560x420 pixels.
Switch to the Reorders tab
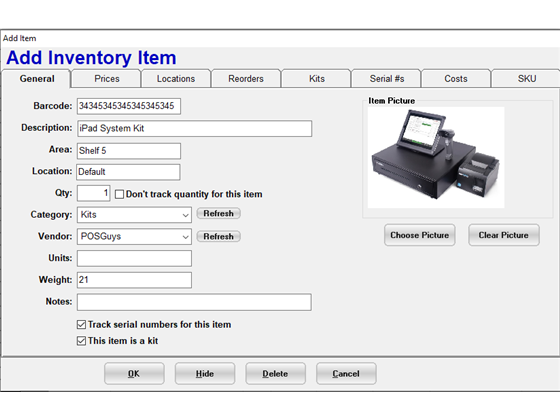pos(246,79)
